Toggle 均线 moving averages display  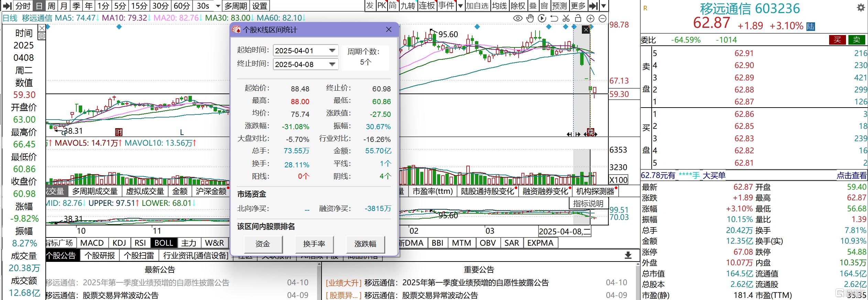[499, 6]
